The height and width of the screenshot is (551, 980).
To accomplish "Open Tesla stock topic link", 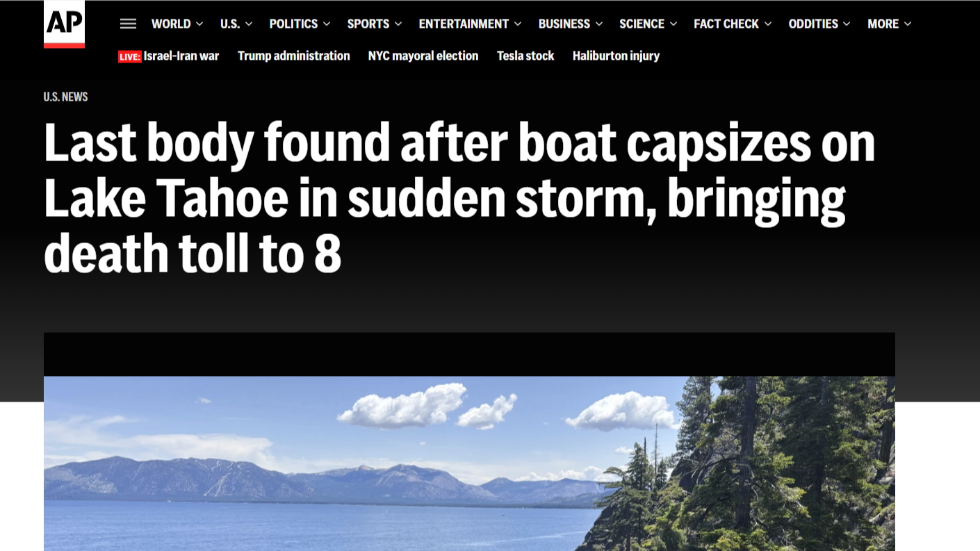I will click(x=525, y=56).
